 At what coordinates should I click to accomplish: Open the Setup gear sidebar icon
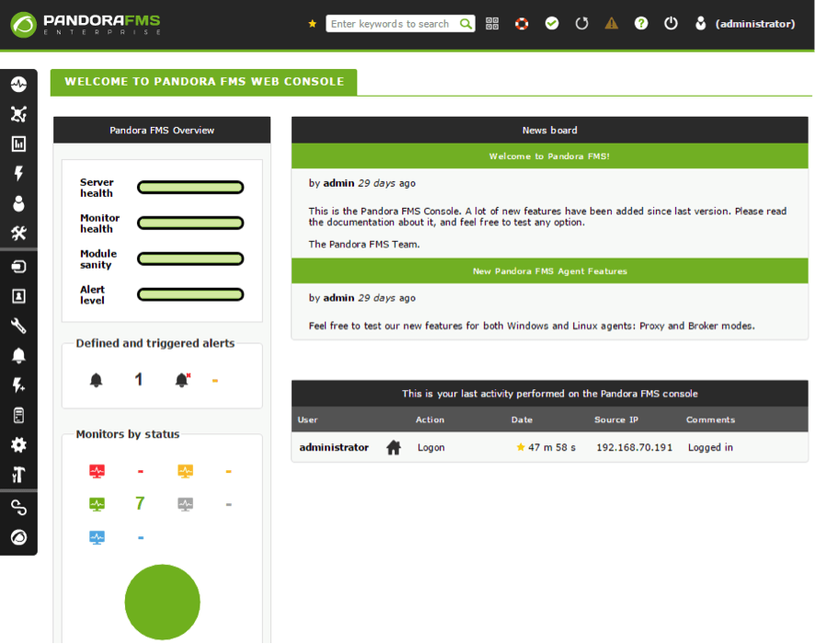[18, 445]
